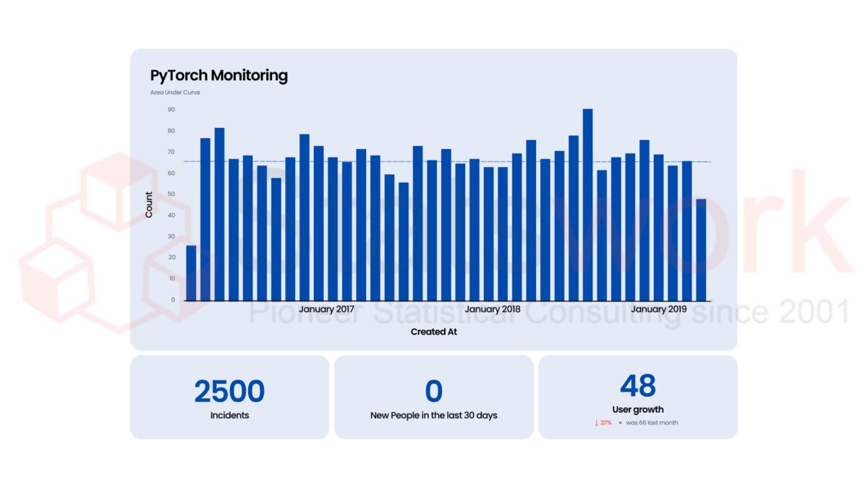This screenshot has height=488, width=868.
Task: Click the red down arrow beside 27%
Action: pos(597,423)
